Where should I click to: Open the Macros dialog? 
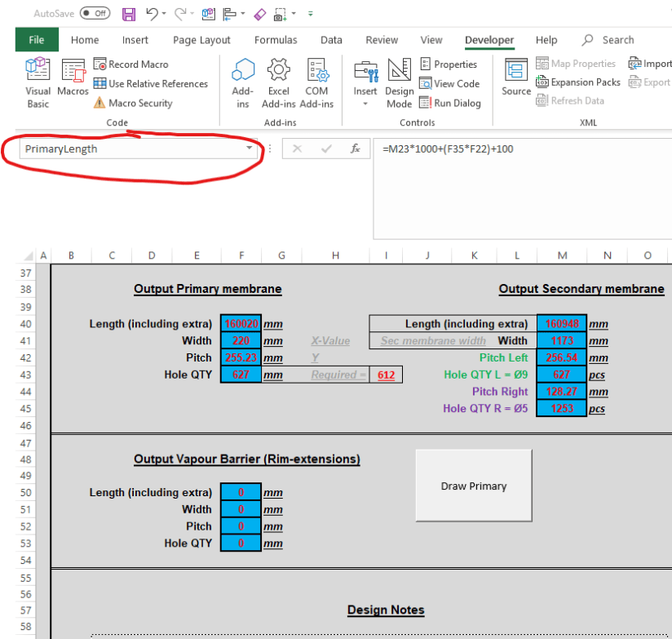coord(73,78)
